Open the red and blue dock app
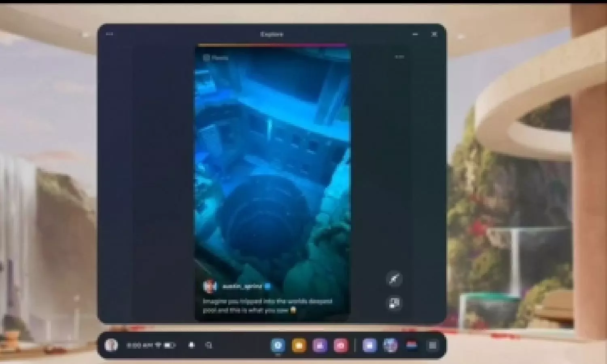The height and width of the screenshot is (364, 607). tap(412, 345)
